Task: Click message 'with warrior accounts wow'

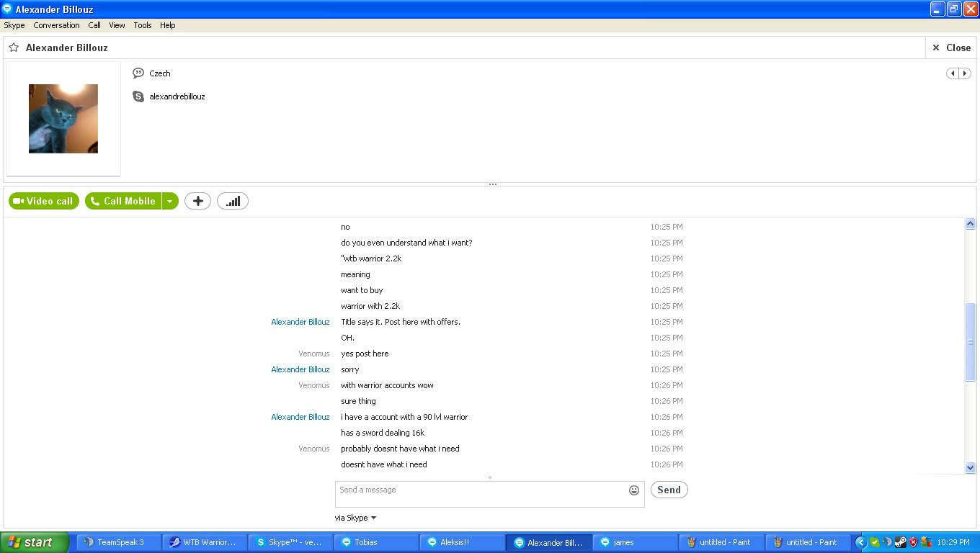Action: (387, 385)
